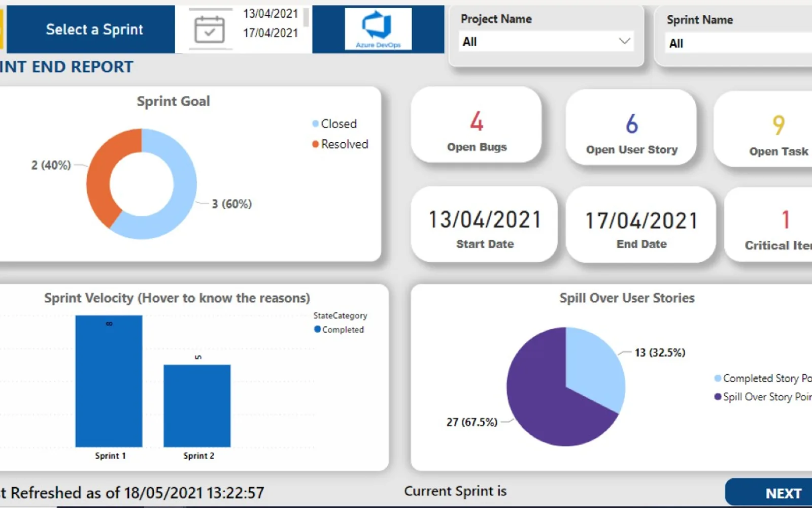Click the Current Sprint is label
Viewport: 812px width, 508px height.
(x=455, y=491)
